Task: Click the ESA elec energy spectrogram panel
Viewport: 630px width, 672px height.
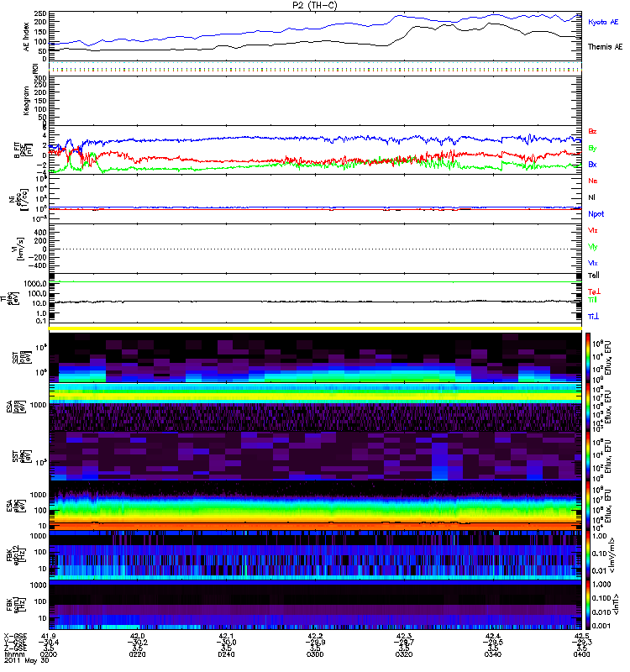Action: click(316, 506)
